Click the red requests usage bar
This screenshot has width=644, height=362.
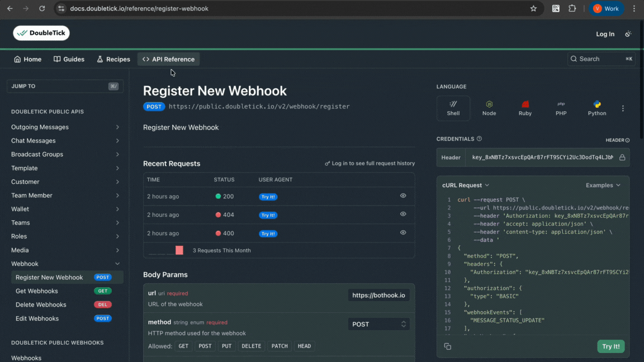(x=179, y=250)
